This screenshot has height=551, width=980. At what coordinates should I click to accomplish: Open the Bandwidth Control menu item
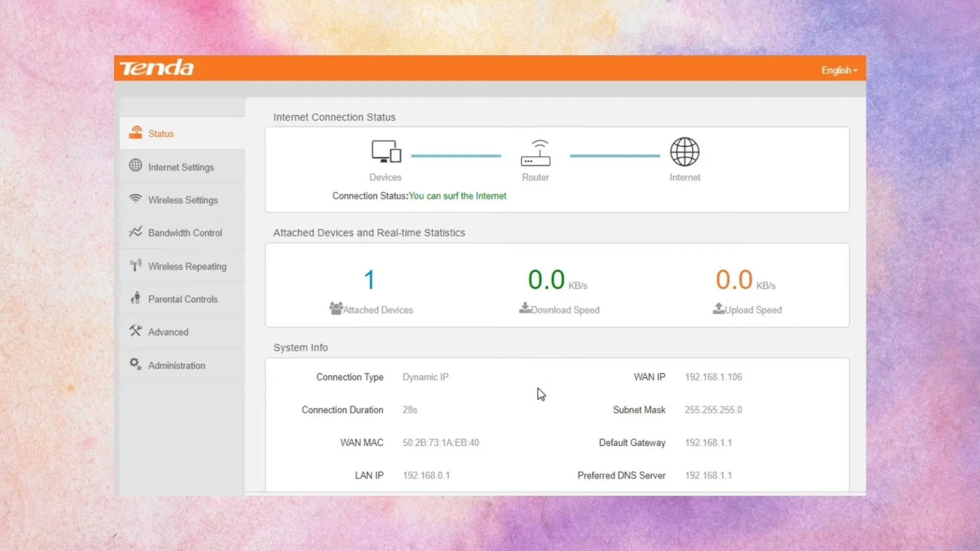(185, 233)
